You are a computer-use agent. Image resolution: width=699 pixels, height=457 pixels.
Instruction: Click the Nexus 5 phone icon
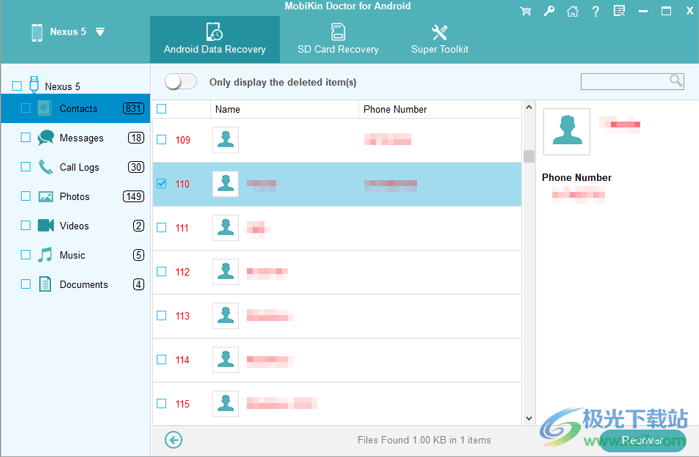click(37, 33)
